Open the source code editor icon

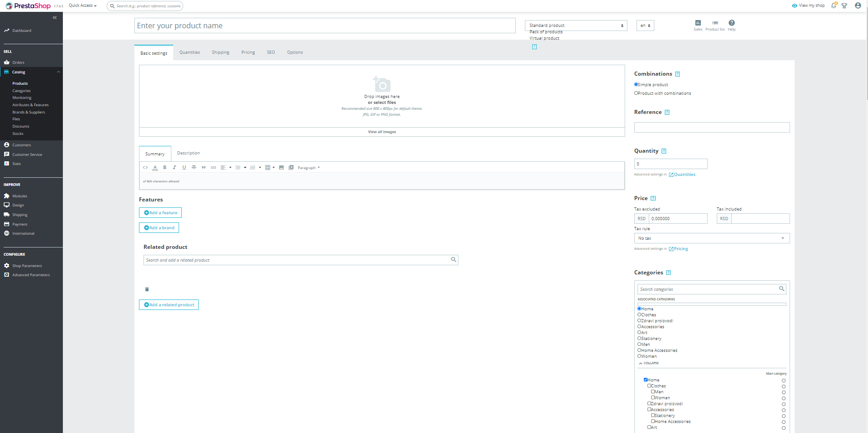pyautogui.click(x=145, y=168)
